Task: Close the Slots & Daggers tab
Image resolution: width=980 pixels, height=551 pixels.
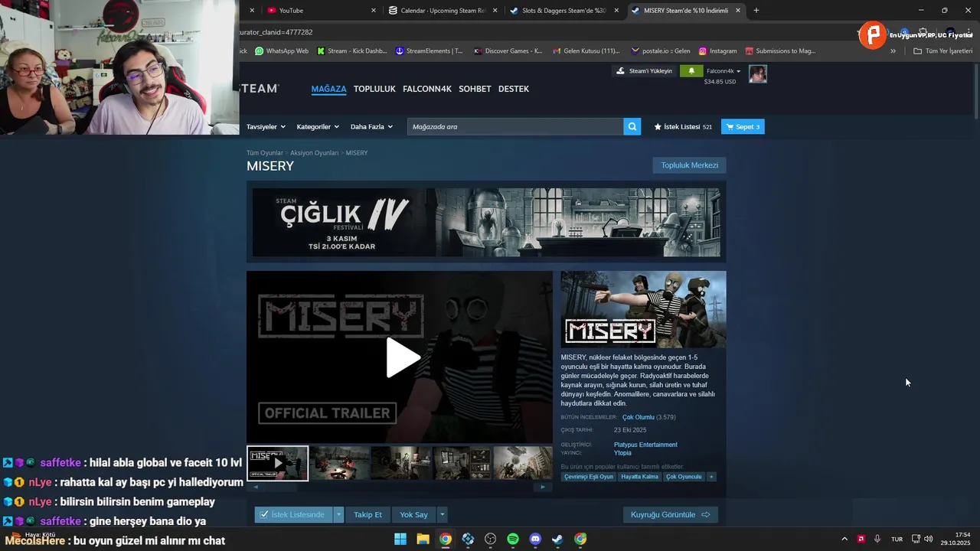Action: click(616, 10)
